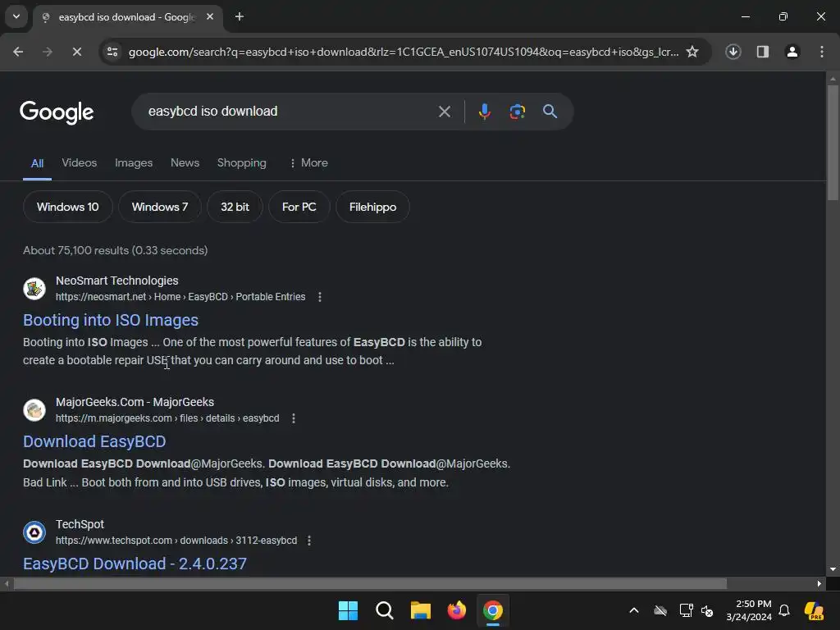Open the Chrome profile icon
Viewport: 840px width, 630px height.
[x=792, y=52]
